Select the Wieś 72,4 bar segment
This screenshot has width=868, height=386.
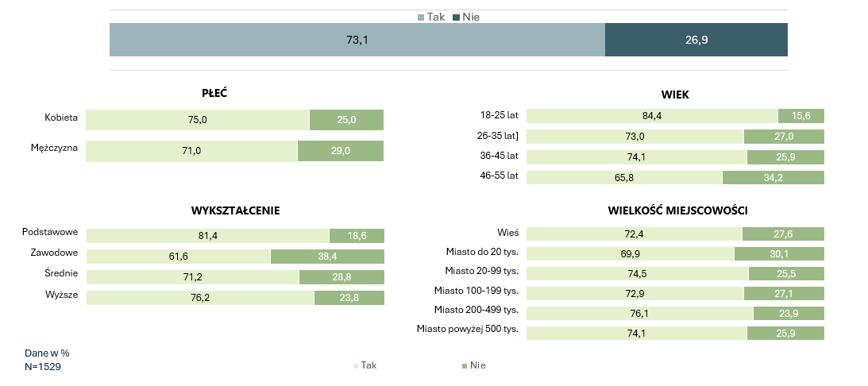634,234
